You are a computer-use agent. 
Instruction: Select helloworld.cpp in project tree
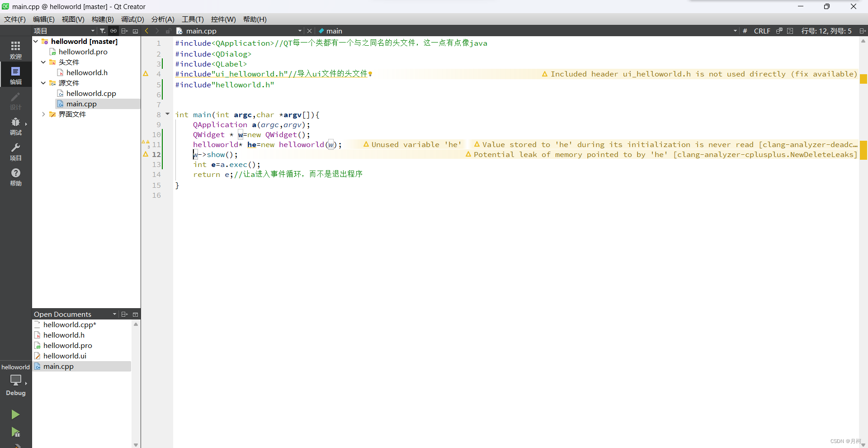point(91,93)
